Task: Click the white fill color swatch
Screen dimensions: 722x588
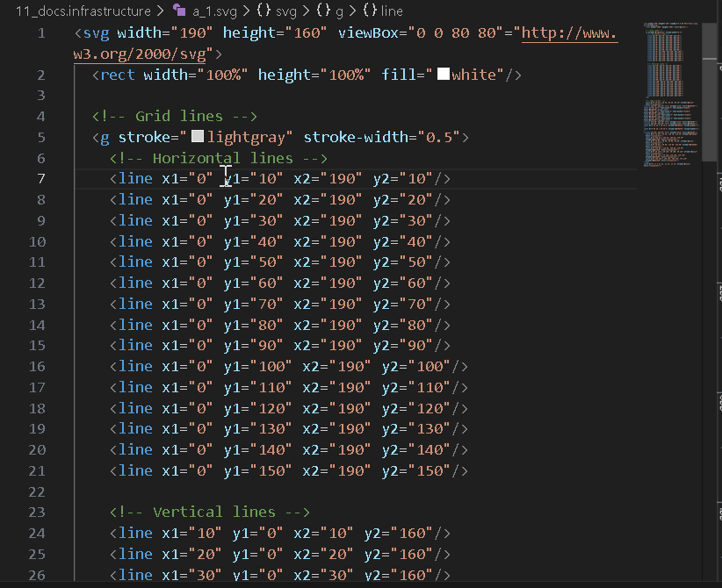Action: click(444, 75)
